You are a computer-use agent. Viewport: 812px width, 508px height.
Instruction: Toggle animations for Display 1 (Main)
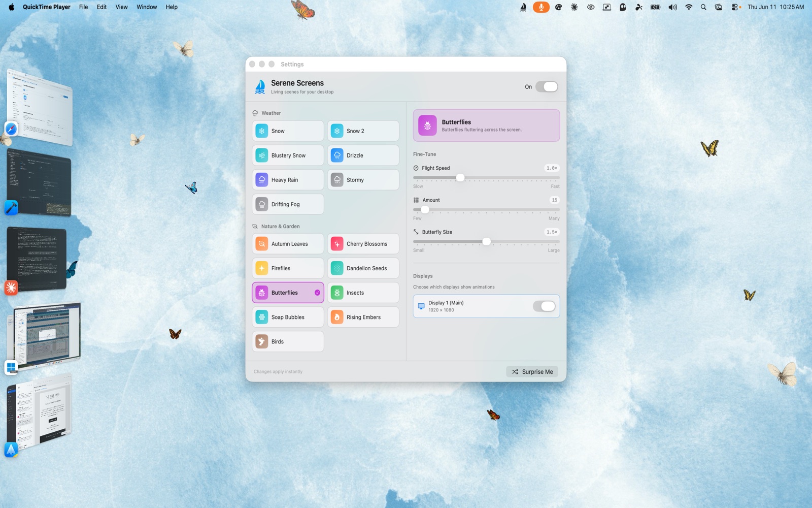point(544,306)
